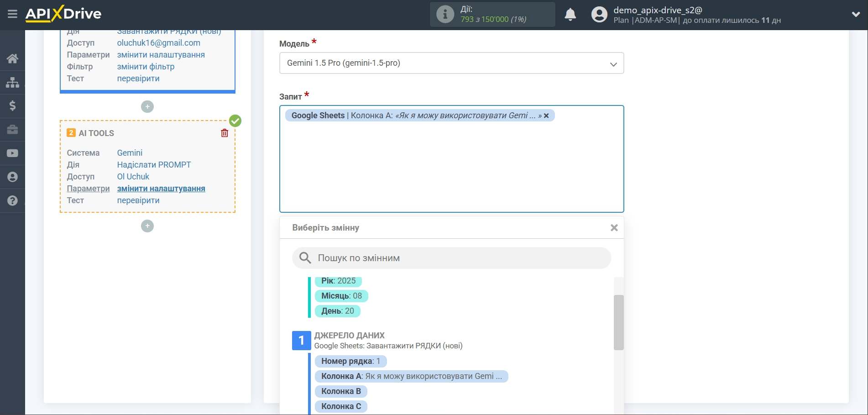Open the home page from the sidebar
Image resolution: width=868 pixels, height=415 pixels.
12,58
